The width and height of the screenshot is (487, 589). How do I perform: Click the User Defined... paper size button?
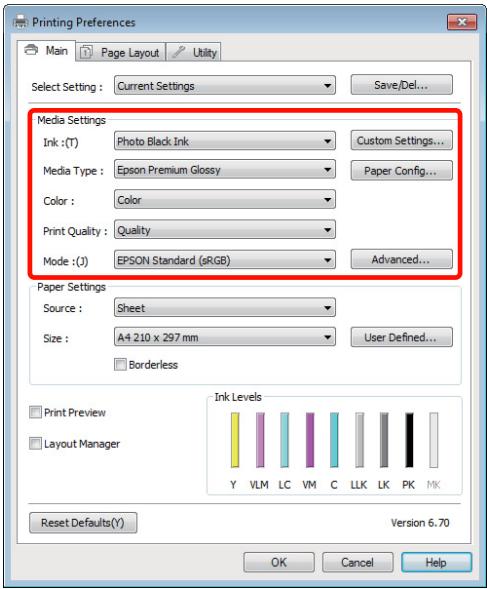click(401, 337)
